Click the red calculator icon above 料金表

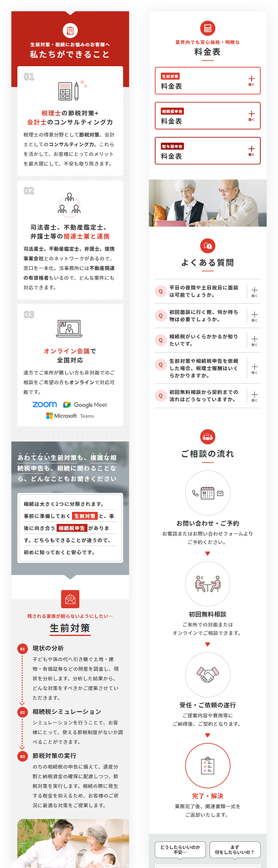click(208, 28)
